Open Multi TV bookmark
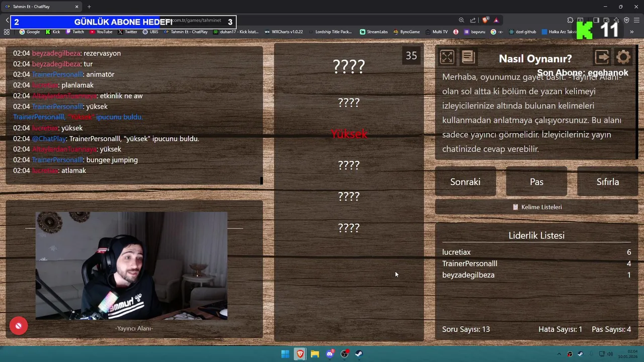644x362 pixels. tap(436, 32)
